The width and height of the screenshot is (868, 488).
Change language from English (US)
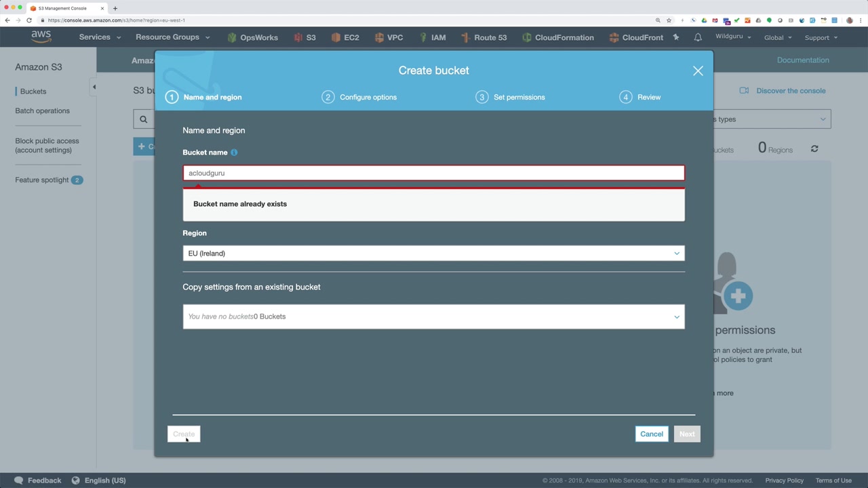click(105, 481)
